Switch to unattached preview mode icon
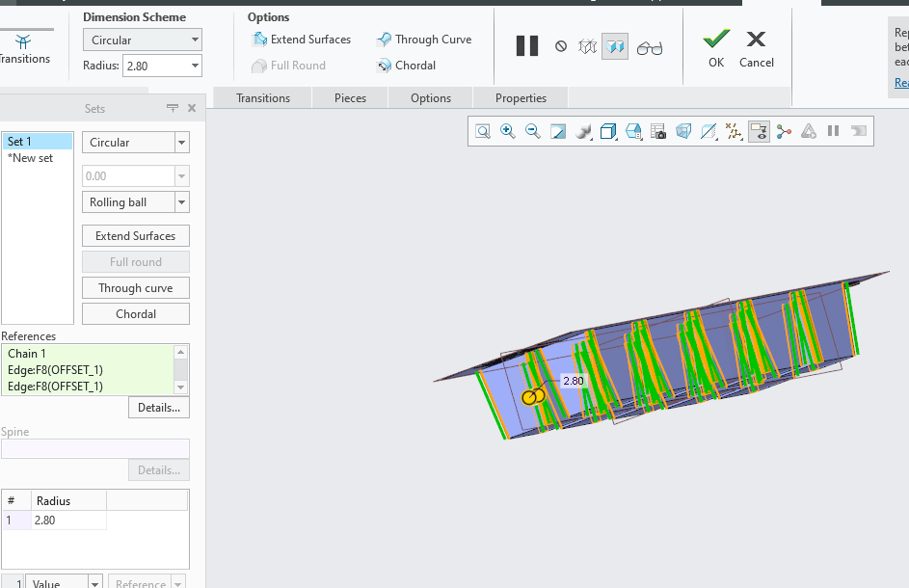This screenshot has height=588, width=909. click(x=587, y=46)
